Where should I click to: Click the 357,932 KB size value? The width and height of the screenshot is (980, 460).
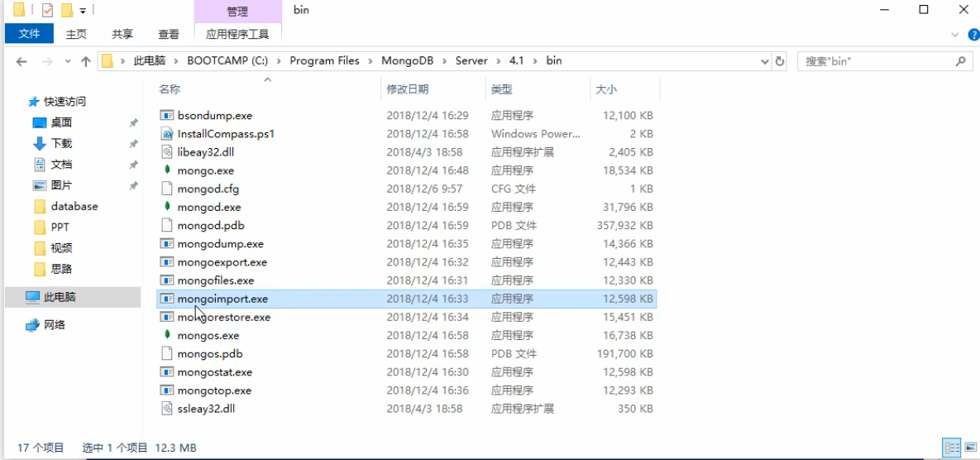pos(625,225)
